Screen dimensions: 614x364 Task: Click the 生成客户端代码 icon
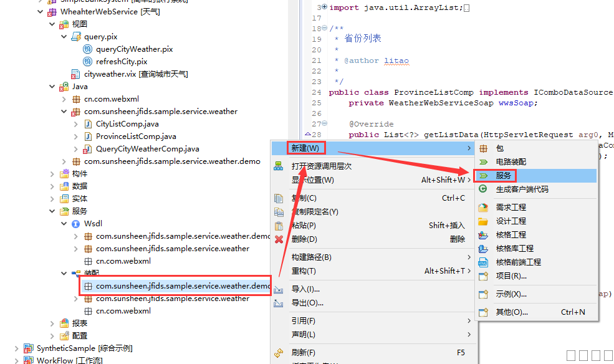(x=483, y=189)
